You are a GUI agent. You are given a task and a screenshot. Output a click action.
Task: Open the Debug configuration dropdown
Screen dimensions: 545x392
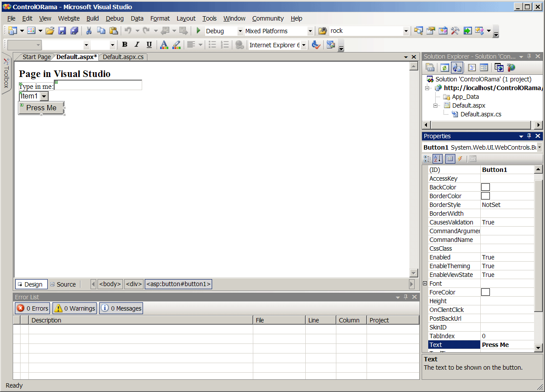(x=240, y=31)
